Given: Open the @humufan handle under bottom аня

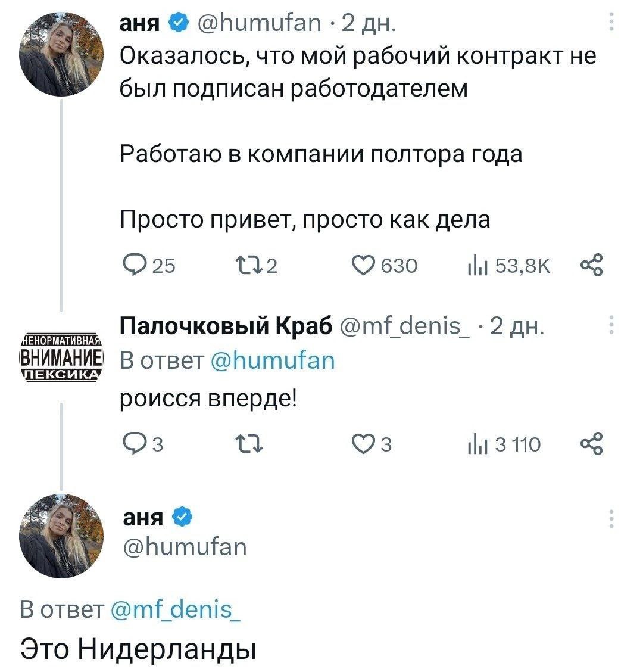Looking at the screenshot, I should click(184, 546).
